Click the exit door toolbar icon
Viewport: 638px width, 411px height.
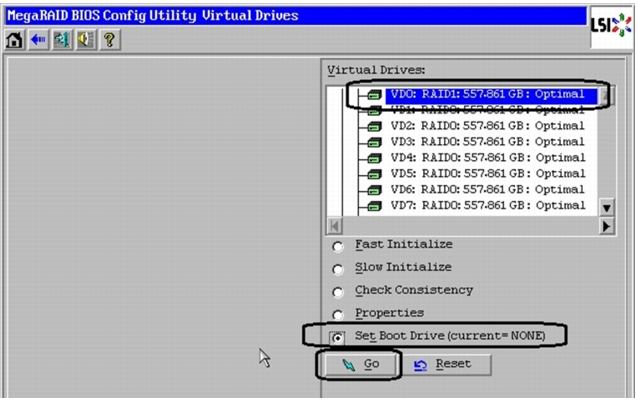pos(62,40)
